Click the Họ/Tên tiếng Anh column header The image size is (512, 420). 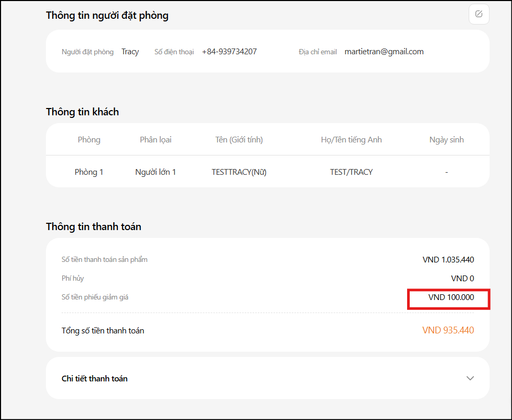pos(351,140)
